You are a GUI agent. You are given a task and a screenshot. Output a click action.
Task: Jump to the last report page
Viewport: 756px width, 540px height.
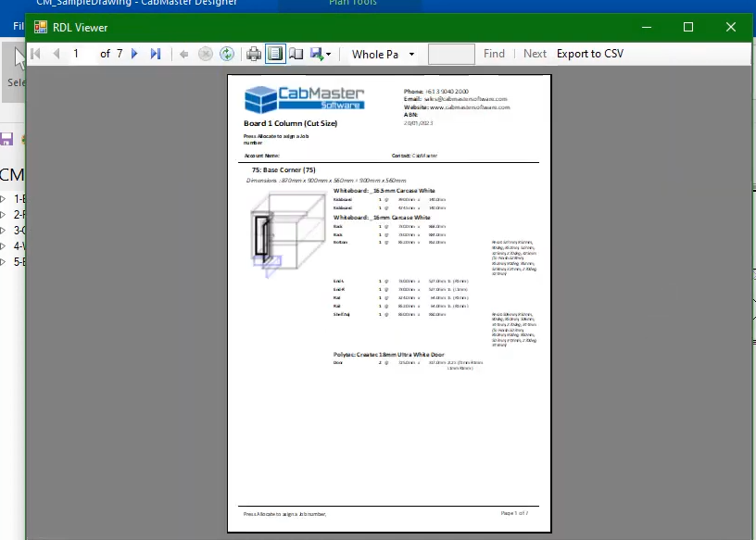click(x=156, y=54)
